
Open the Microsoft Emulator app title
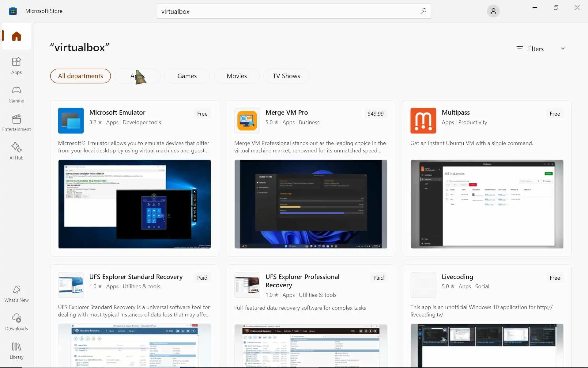coord(117,113)
